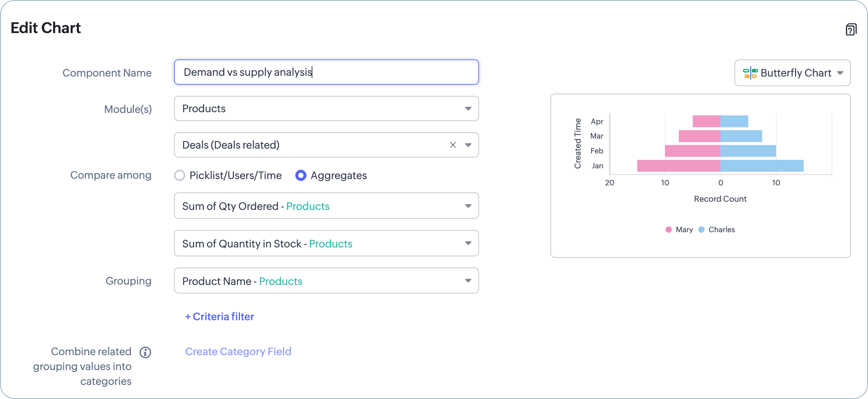868x399 pixels.
Task: Click the Butterfly Chart type icon
Action: click(750, 73)
